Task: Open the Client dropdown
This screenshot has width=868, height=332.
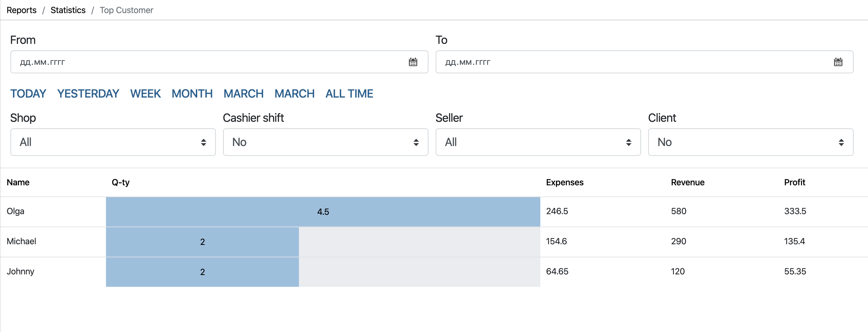Action: (x=750, y=142)
